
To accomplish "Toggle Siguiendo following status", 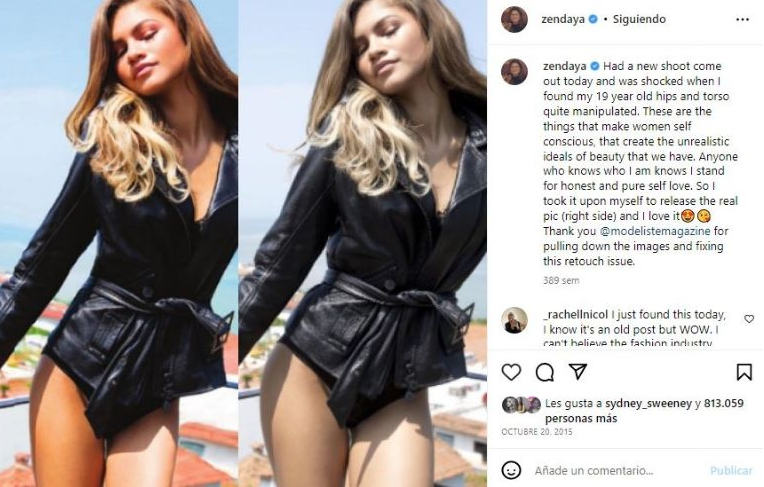I will point(639,19).
